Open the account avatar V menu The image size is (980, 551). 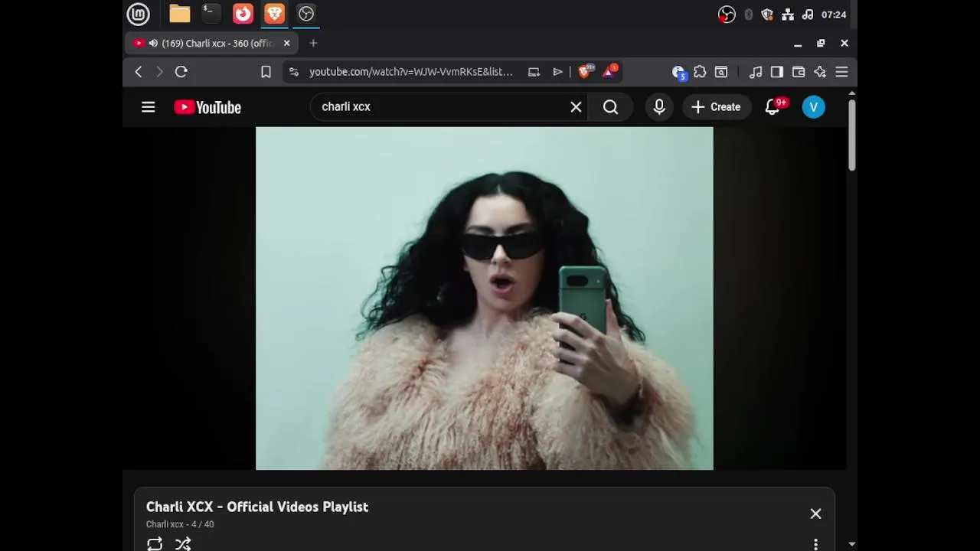[x=814, y=107]
